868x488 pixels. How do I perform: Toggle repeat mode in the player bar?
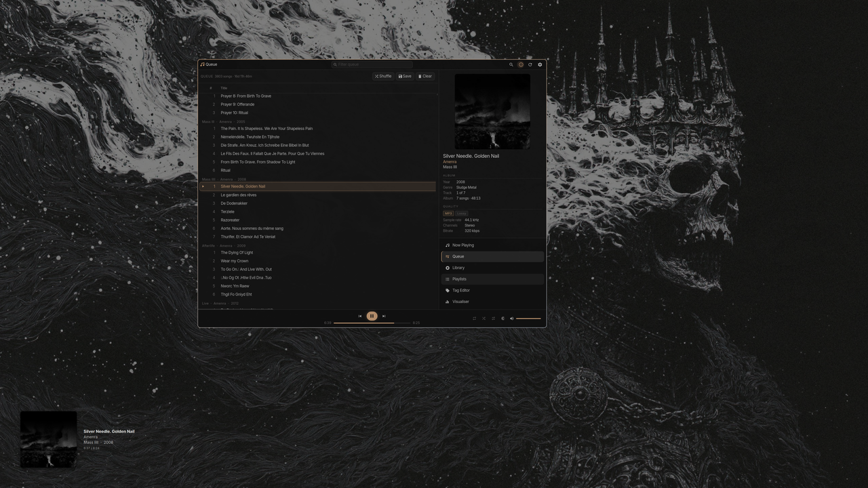474,319
